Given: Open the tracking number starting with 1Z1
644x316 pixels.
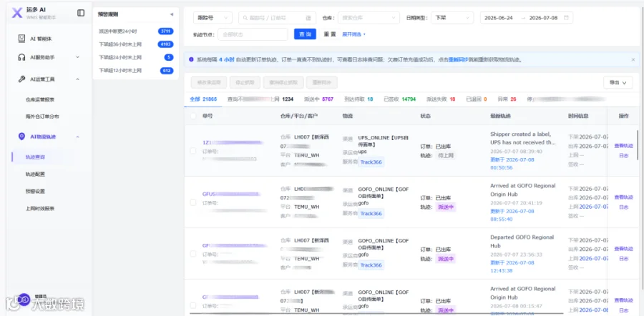Looking at the screenshot, I should (233, 142).
